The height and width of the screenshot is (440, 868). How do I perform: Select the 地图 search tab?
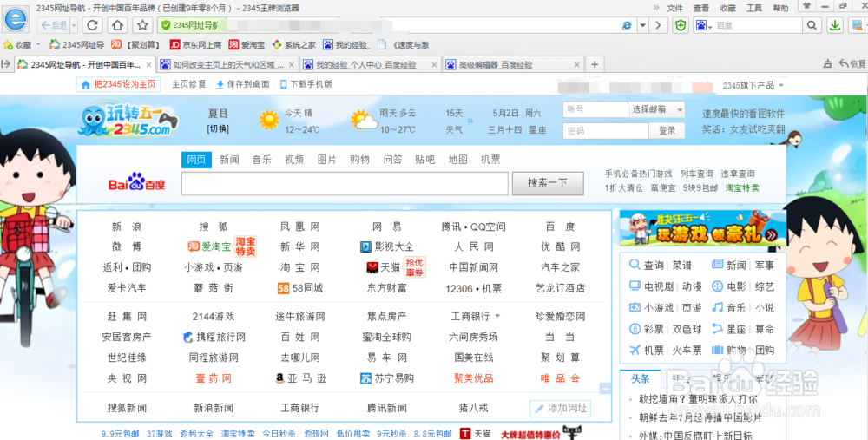[x=457, y=160]
